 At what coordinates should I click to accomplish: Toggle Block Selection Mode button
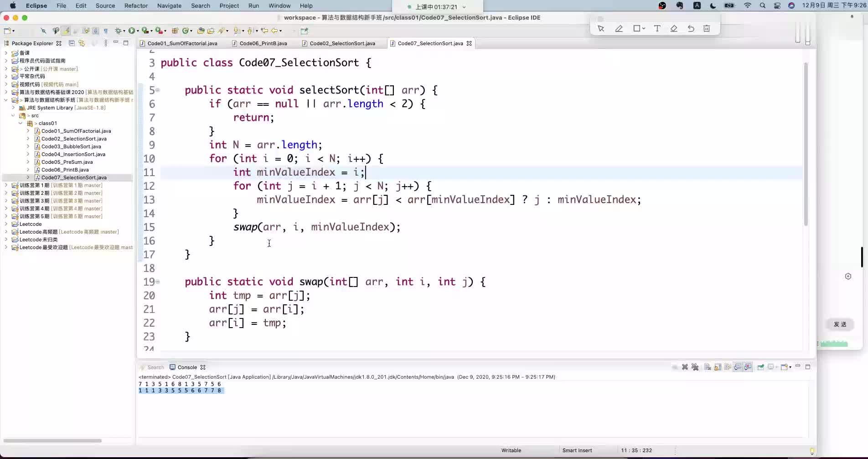[x=96, y=31]
